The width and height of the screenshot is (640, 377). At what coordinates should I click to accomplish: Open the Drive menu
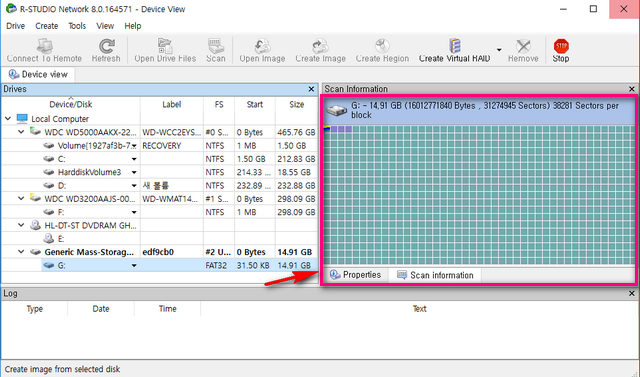[16, 26]
